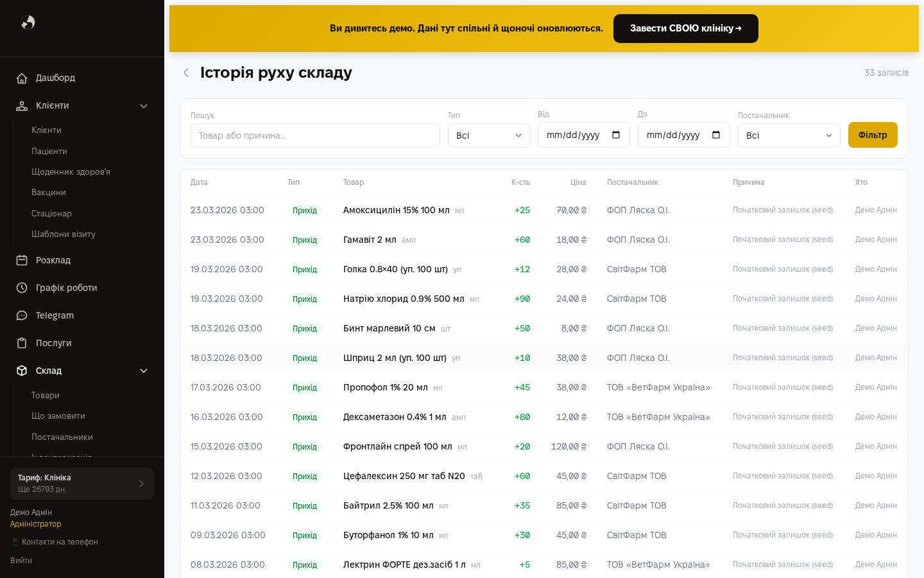The image size is (924, 578).
Task: Open Стаціонар menu item
Action: (x=51, y=213)
